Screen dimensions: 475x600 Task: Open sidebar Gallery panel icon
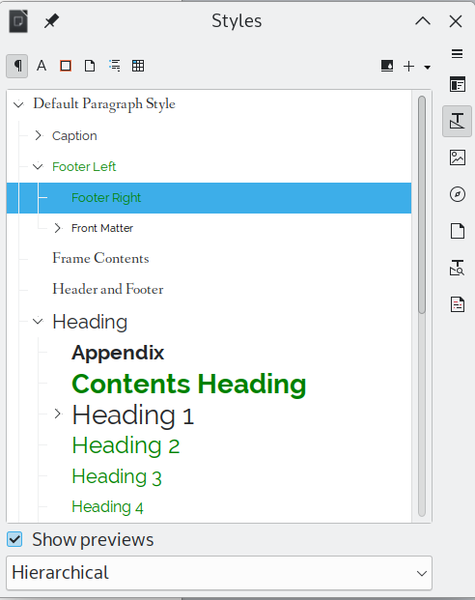[x=457, y=158]
